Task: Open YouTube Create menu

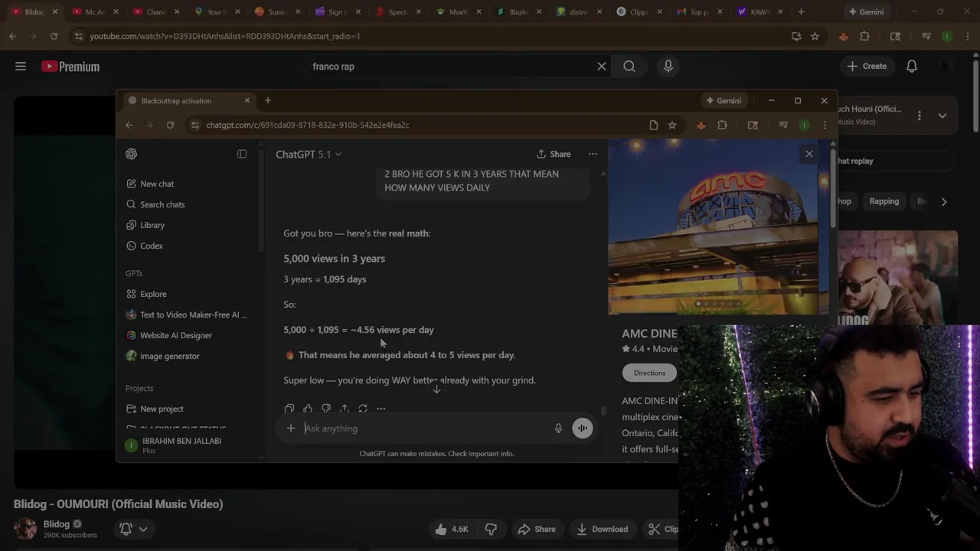Action: [x=867, y=67]
